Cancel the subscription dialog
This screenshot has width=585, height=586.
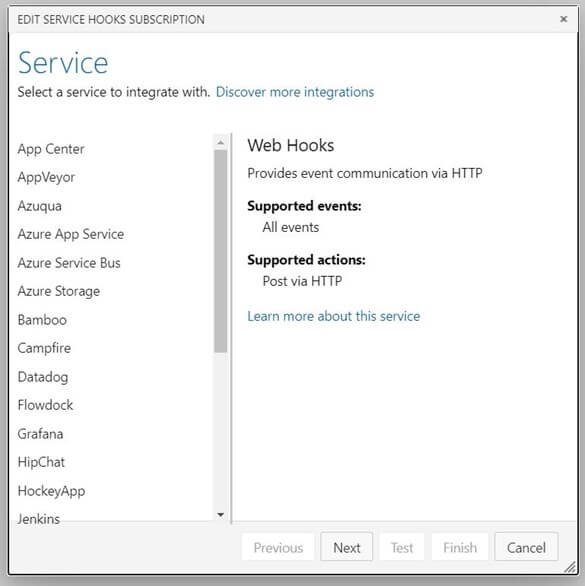click(x=526, y=548)
